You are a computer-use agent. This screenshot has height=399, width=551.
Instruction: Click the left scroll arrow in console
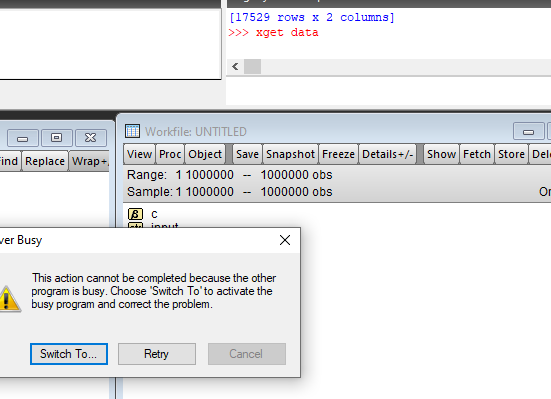coord(235,66)
